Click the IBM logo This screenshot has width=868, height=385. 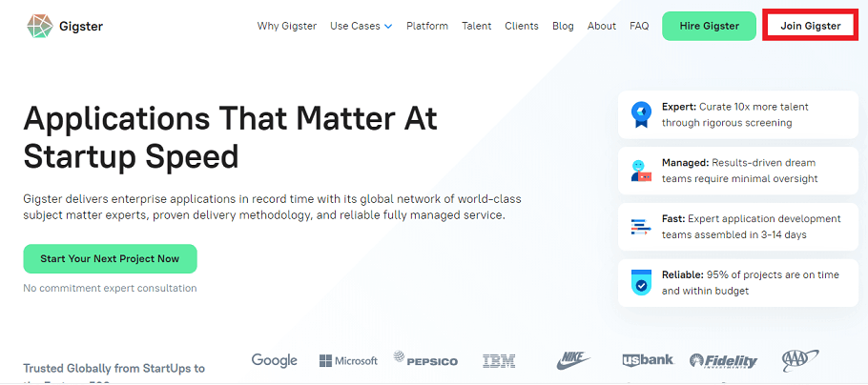coord(499,361)
